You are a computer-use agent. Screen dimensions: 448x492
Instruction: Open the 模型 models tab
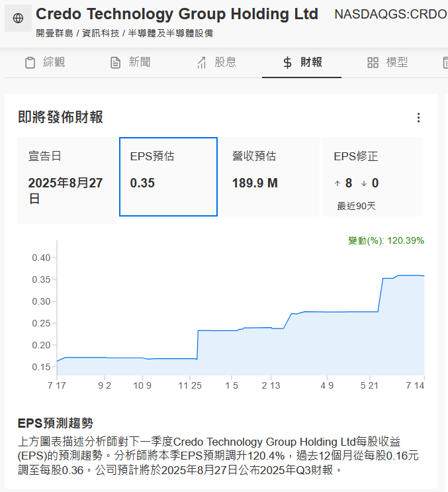pyautogui.click(x=388, y=62)
